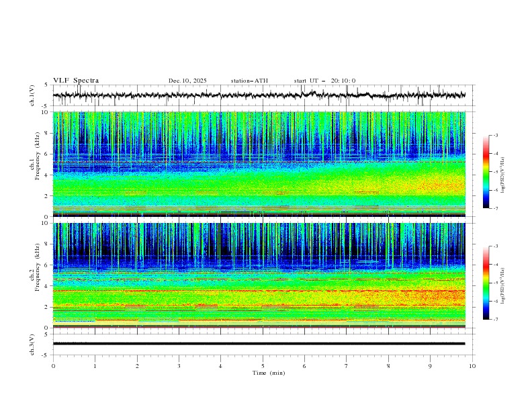
Task: Click time axis tick label "8"
Action: point(388,366)
